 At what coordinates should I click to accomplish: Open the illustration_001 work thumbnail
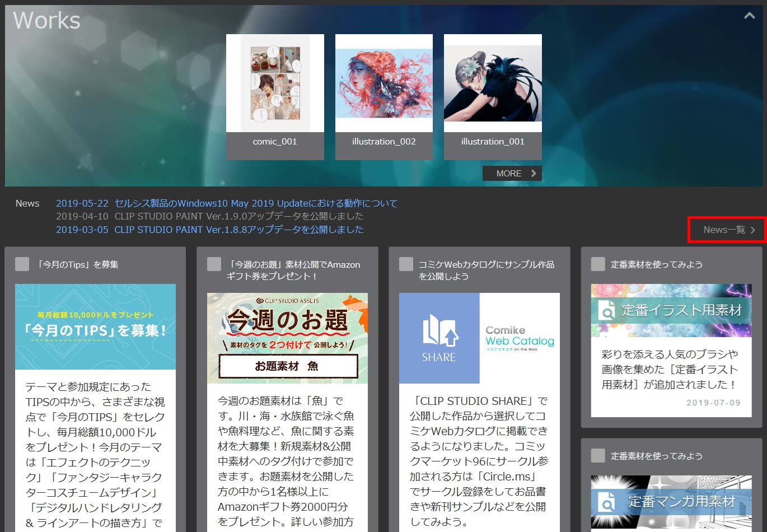click(x=493, y=83)
